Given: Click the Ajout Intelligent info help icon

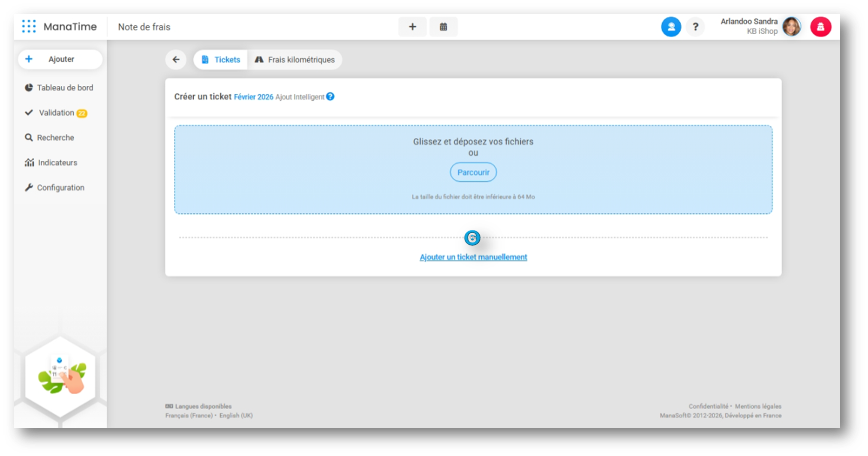Looking at the screenshot, I should click(x=330, y=97).
